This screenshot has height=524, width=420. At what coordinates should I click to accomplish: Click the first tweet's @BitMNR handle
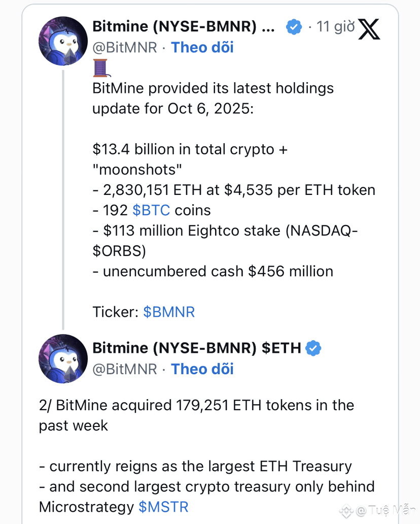[x=125, y=47]
